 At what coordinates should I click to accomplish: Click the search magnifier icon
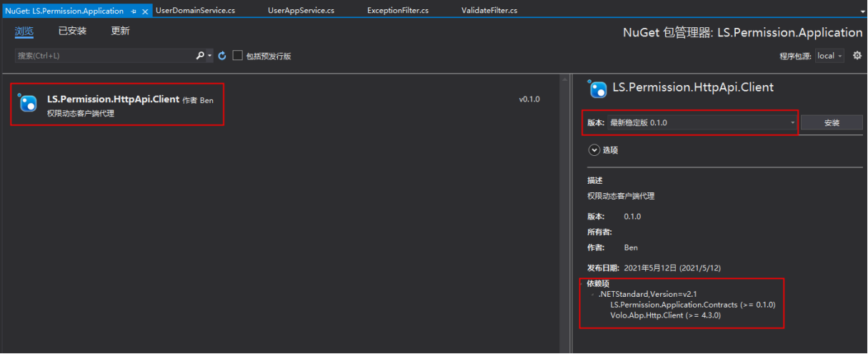(200, 56)
